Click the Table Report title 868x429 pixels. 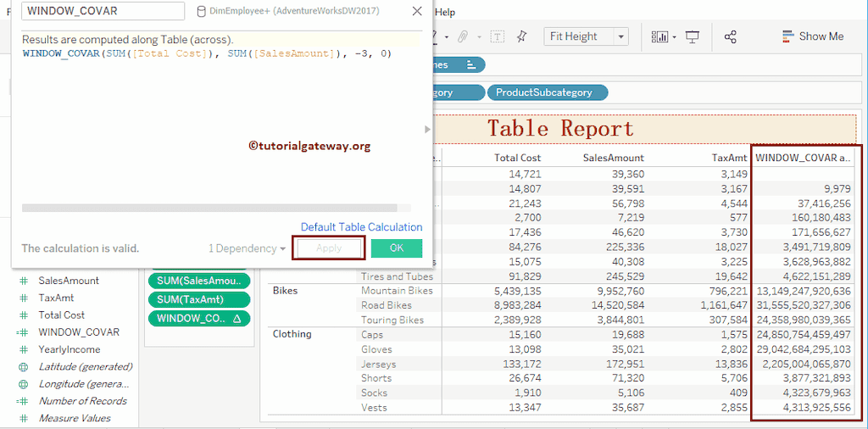(x=560, y=128)
